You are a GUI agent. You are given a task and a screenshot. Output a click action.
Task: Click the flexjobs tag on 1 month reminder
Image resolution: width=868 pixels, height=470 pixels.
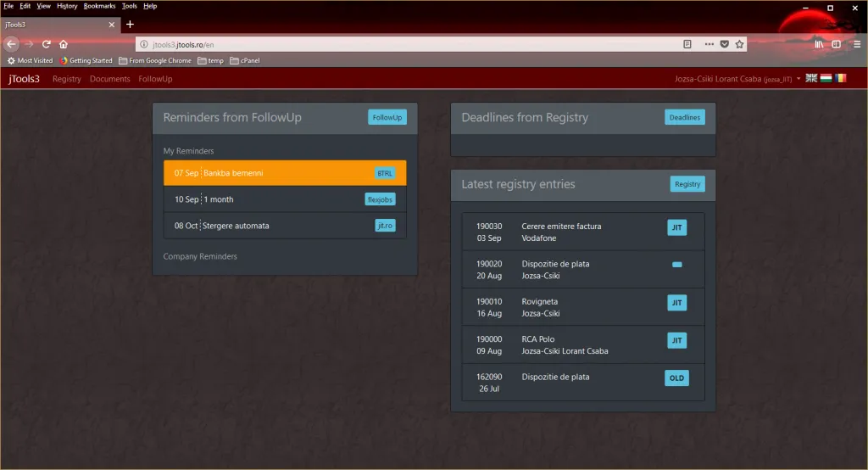pyautogui.click(x=380, y=200)
